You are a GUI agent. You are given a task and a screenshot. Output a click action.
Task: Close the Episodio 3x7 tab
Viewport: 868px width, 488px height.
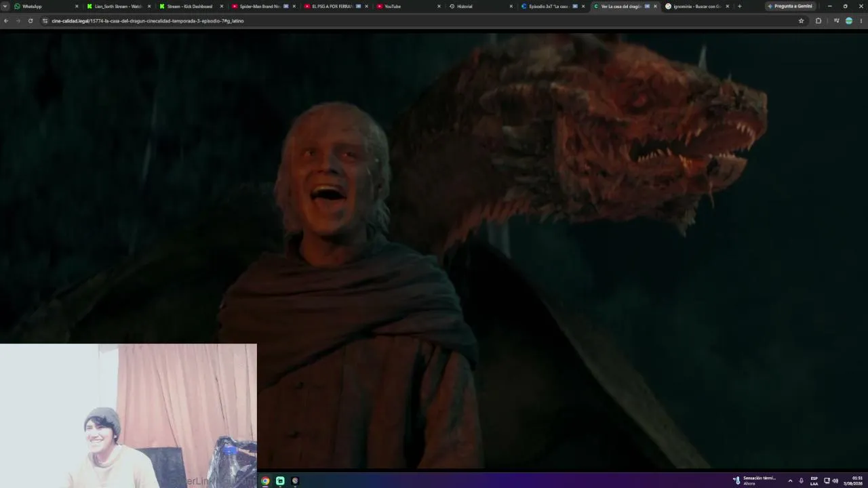[583, 6]
